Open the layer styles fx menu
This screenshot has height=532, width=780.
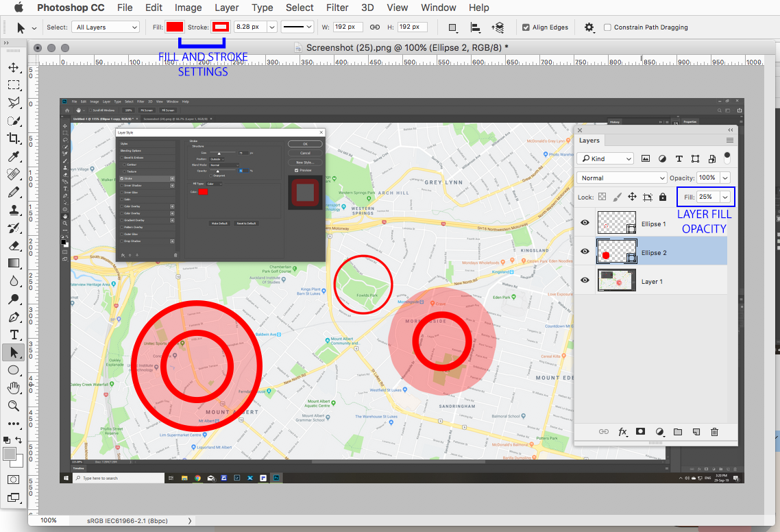tap(622, 431)
